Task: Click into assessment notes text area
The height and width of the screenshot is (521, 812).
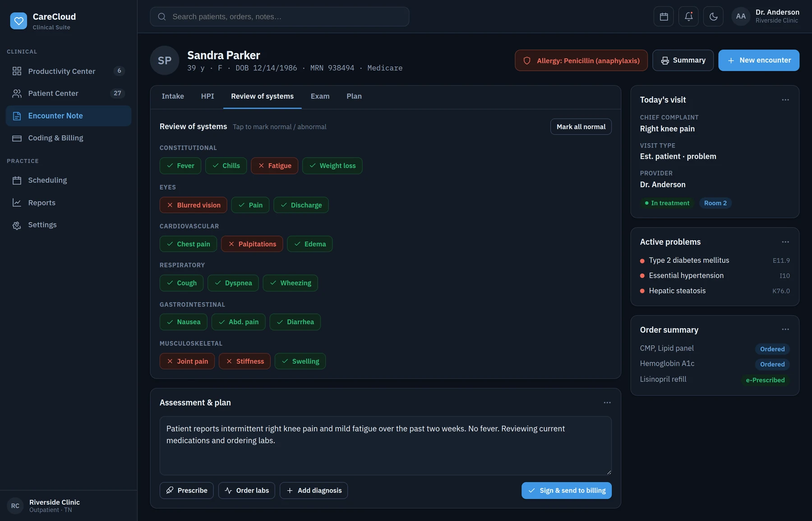Action: click(x=386, y=446)
